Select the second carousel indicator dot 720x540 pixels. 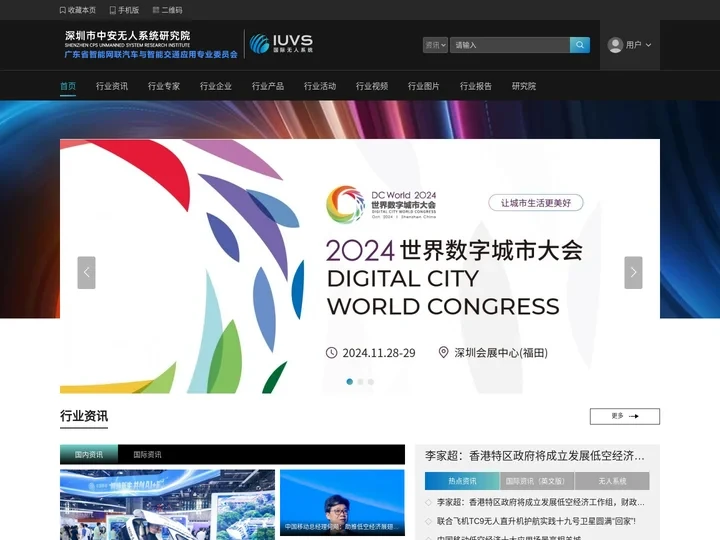360,381
